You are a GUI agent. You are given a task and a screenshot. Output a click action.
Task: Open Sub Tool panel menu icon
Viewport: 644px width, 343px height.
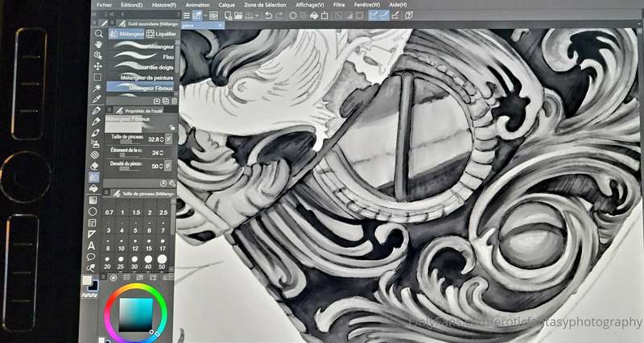pos(110,24)
